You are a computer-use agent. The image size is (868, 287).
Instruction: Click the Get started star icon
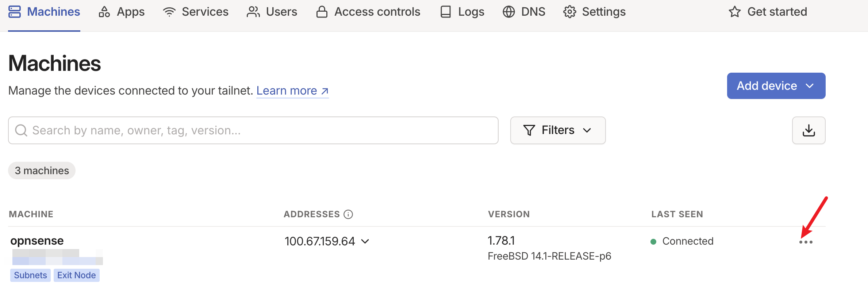point(734,12)
